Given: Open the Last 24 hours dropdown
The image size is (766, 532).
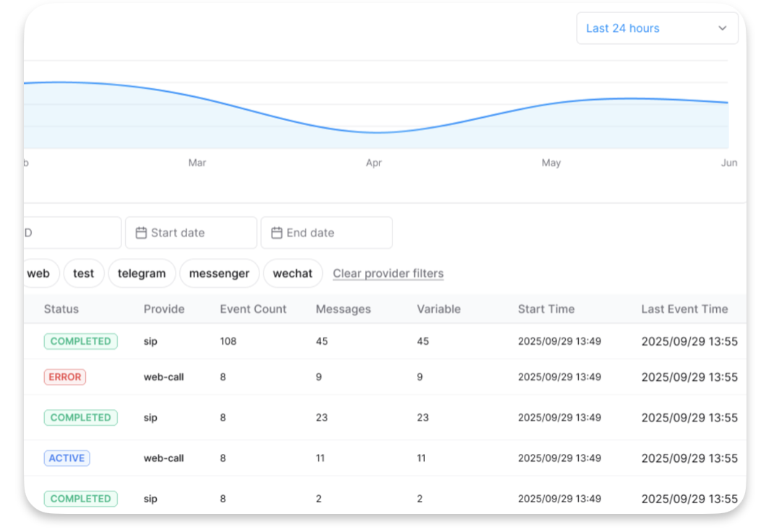Looking at the screenshot, I should point(656,28).
